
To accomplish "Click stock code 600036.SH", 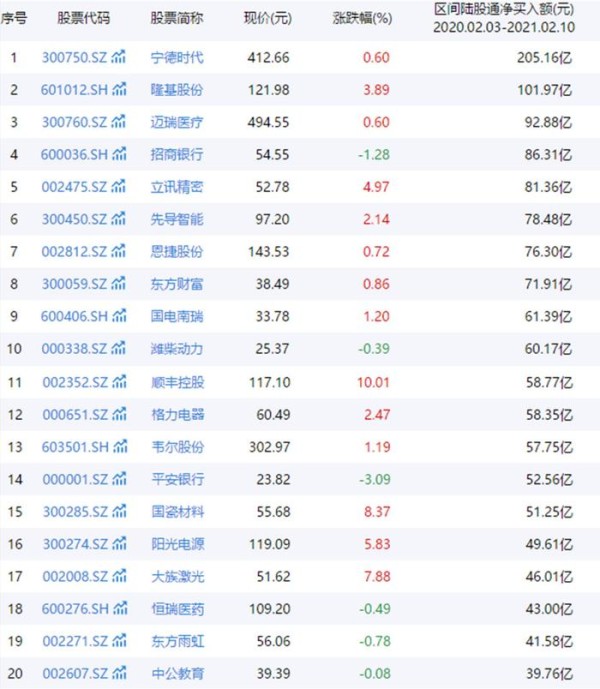I will pyautogui.click(x=74, y=155).
